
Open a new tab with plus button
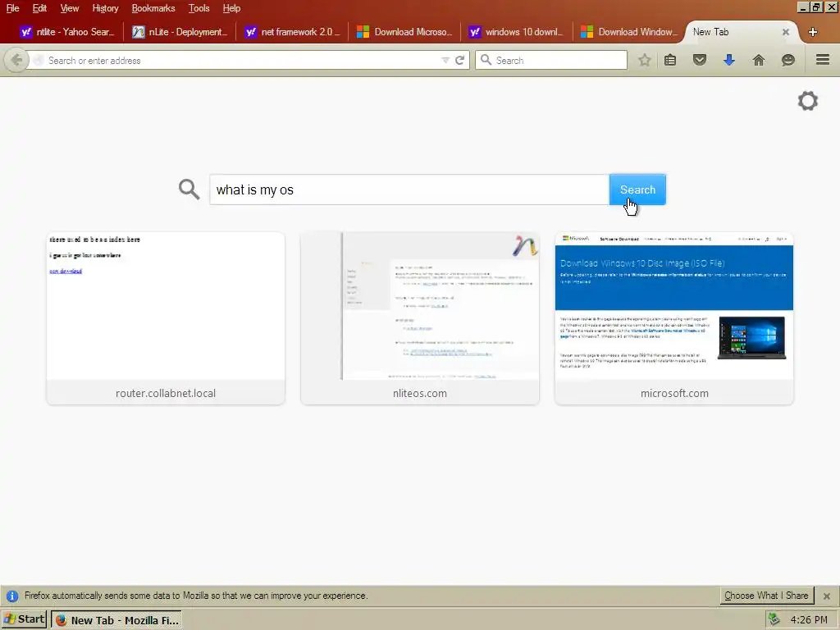(x=813, y=32)
